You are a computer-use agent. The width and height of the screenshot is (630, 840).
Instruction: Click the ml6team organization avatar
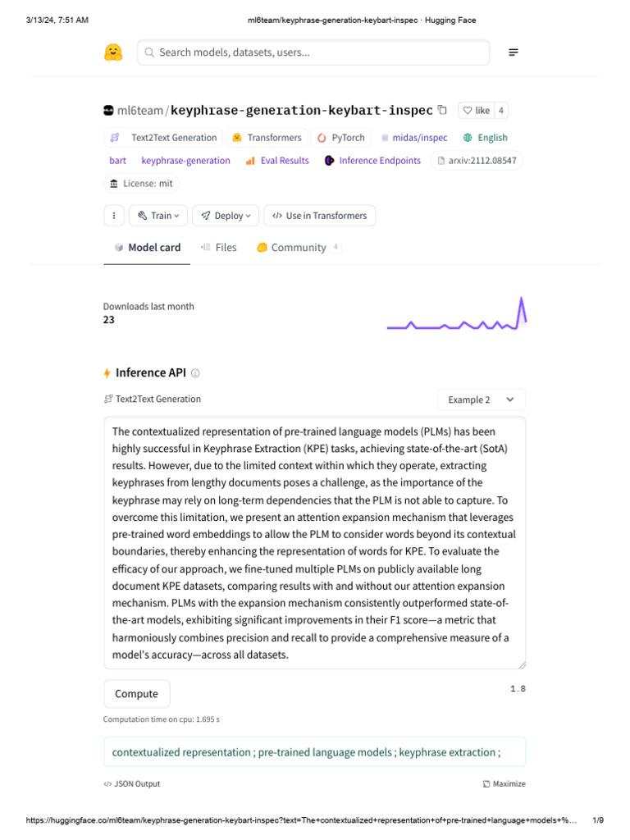(x=108, y=111)
